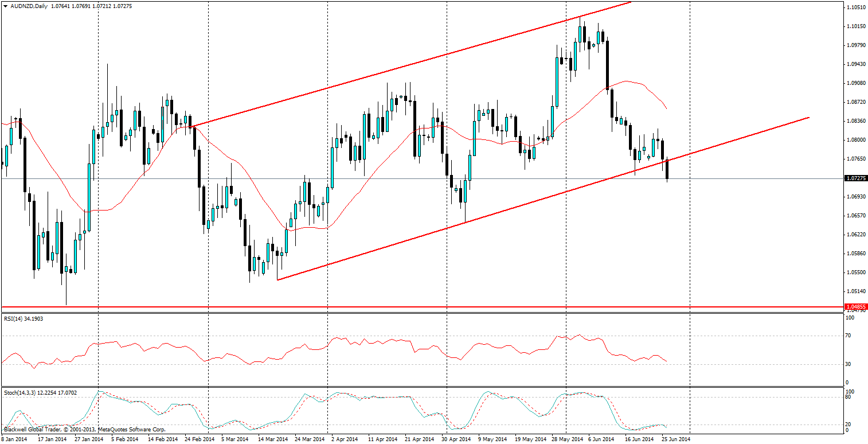Screen dimensions: 868x444
Task: Click the 21 Apr 2014 date label
Action: click(420, 439)
